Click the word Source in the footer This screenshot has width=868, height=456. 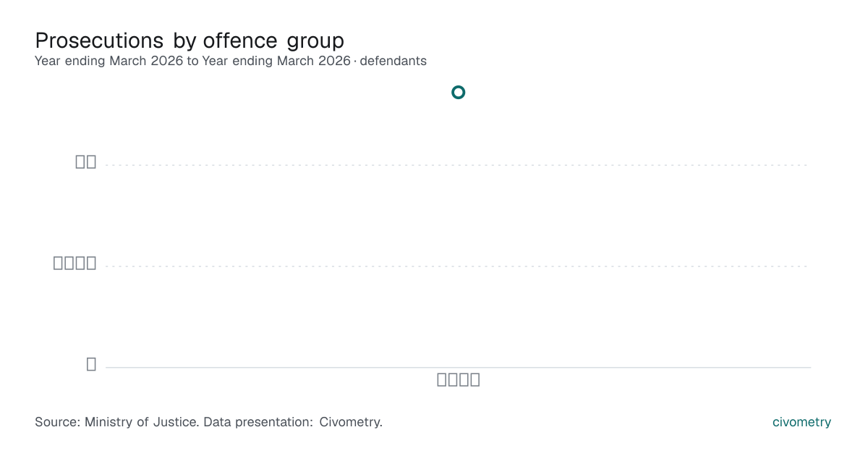pyautogui.click(x=56, y=422)
